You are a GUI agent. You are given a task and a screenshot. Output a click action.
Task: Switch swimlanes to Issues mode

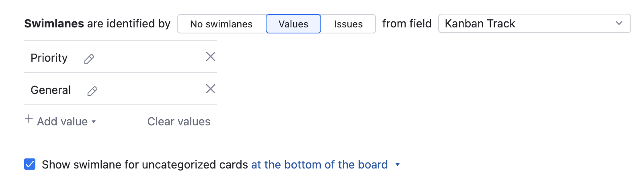[348, 24]
